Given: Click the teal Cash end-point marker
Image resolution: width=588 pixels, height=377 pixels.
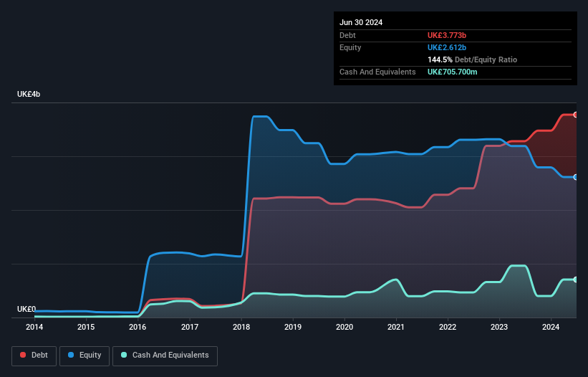Looking at the screenshot, I should tap(576, 280).
